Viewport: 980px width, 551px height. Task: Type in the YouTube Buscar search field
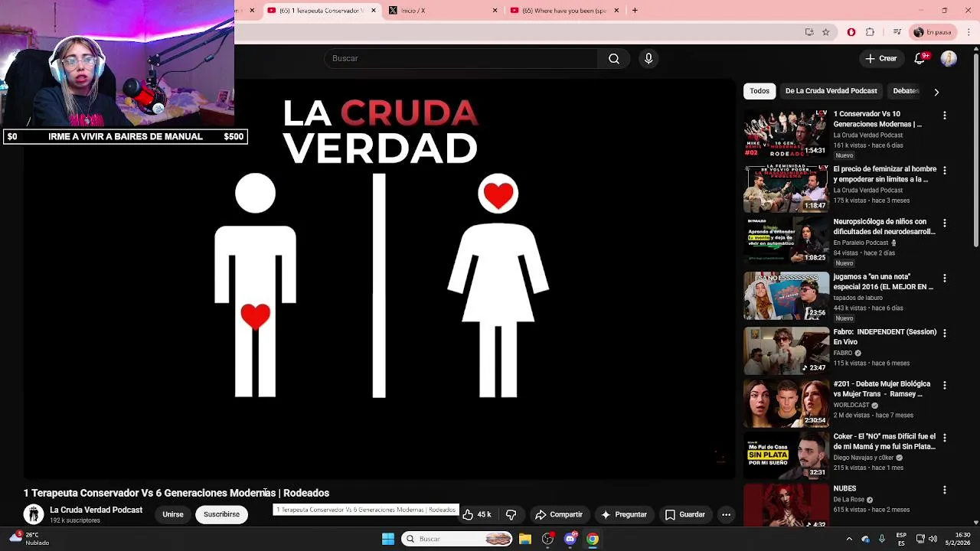coord(462,59)
